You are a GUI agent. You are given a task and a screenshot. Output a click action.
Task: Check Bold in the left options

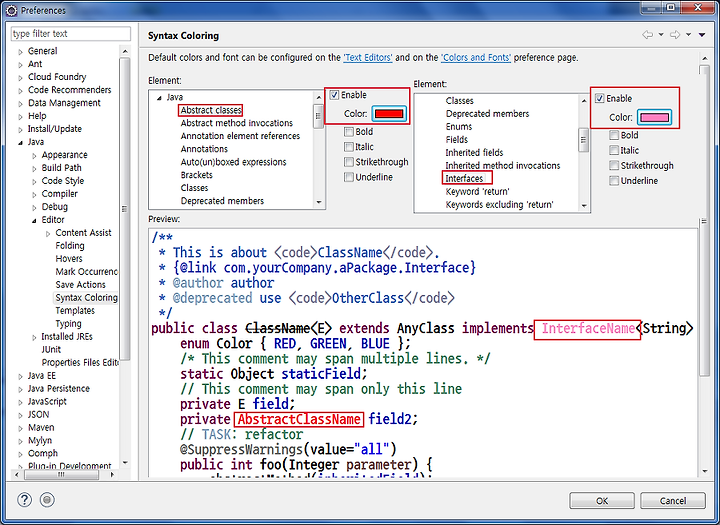[349, 132]
